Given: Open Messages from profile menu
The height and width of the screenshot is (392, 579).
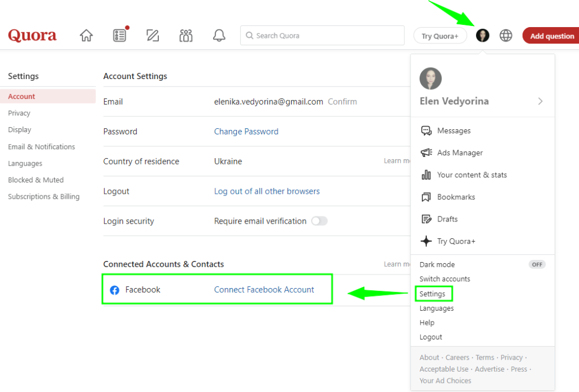Looking at the screenshot, I should [x=453, y=130].
